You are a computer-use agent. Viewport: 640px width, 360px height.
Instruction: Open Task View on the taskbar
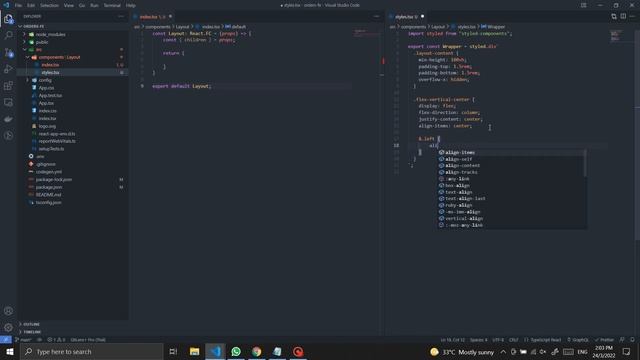point(173,351)
